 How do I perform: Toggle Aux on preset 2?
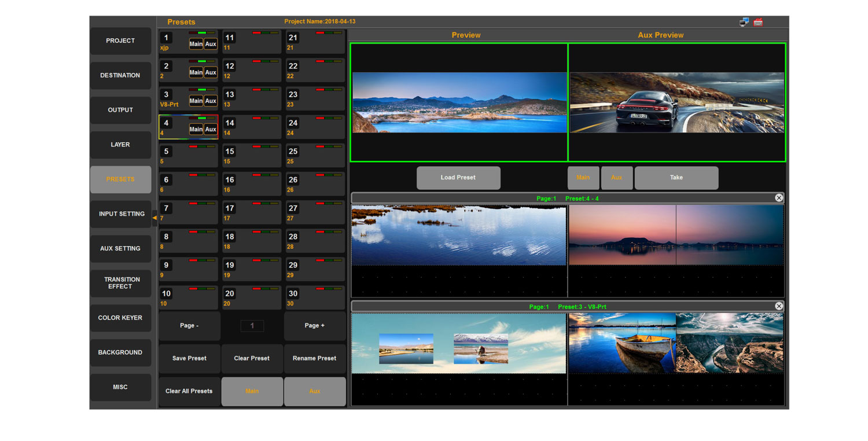[x=211, y=72]
